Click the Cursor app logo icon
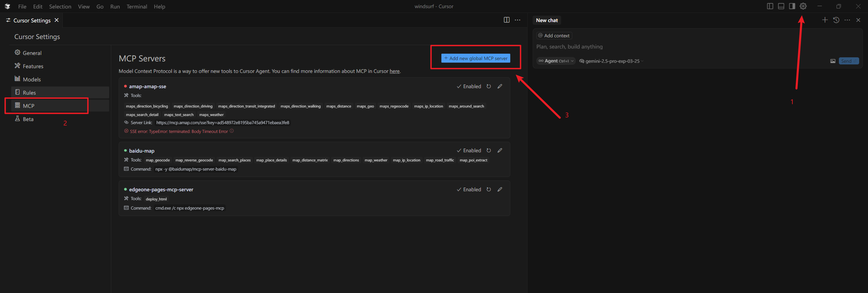 (7, 6)
